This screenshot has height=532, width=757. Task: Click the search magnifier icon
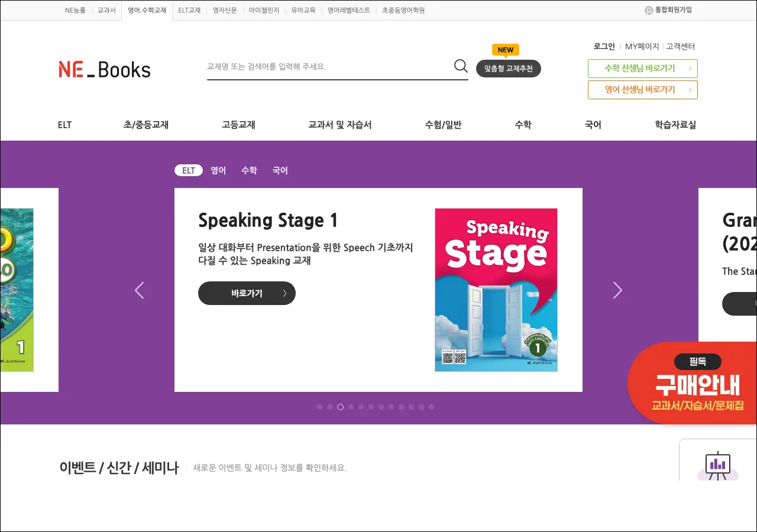coord(461,66)
